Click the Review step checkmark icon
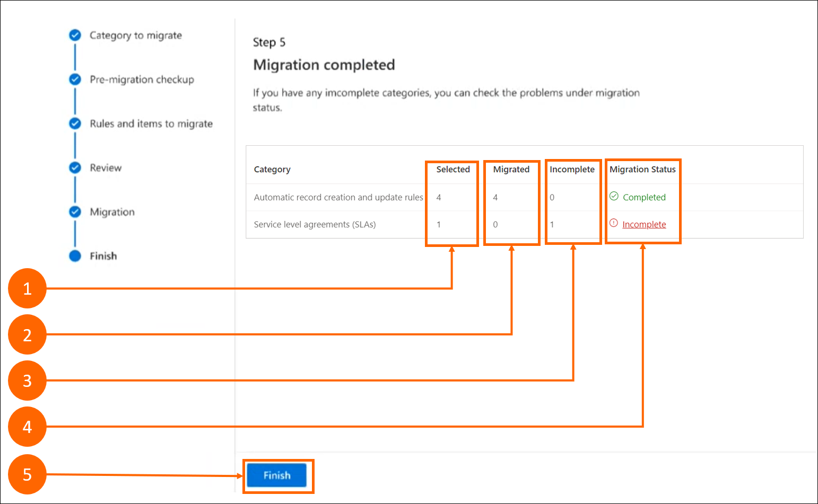Image resolution: width=818 pixels, height=504 pixels. click(x=75, y=167)
